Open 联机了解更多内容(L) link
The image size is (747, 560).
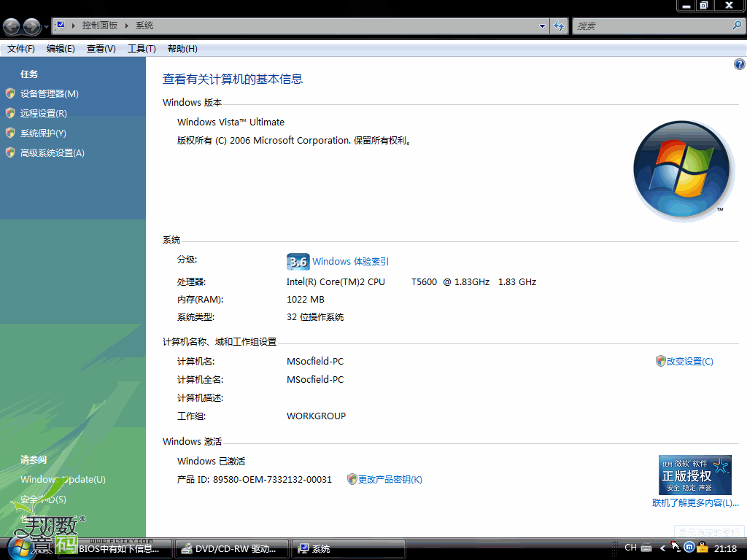click(695, 503)
